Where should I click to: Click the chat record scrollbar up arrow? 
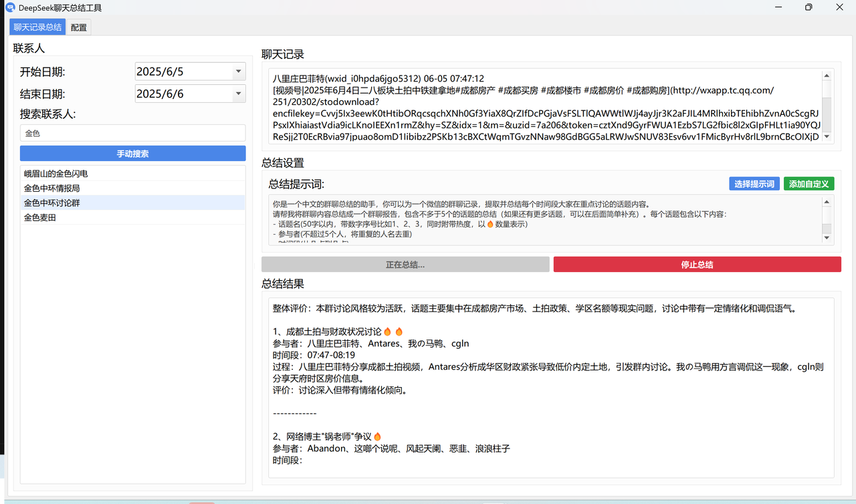pyautogui.click(x=827, y=76)
